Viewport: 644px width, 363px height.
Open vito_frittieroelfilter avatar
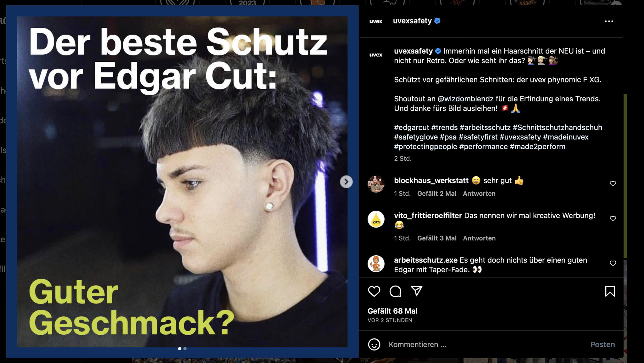tap(376, 219)
